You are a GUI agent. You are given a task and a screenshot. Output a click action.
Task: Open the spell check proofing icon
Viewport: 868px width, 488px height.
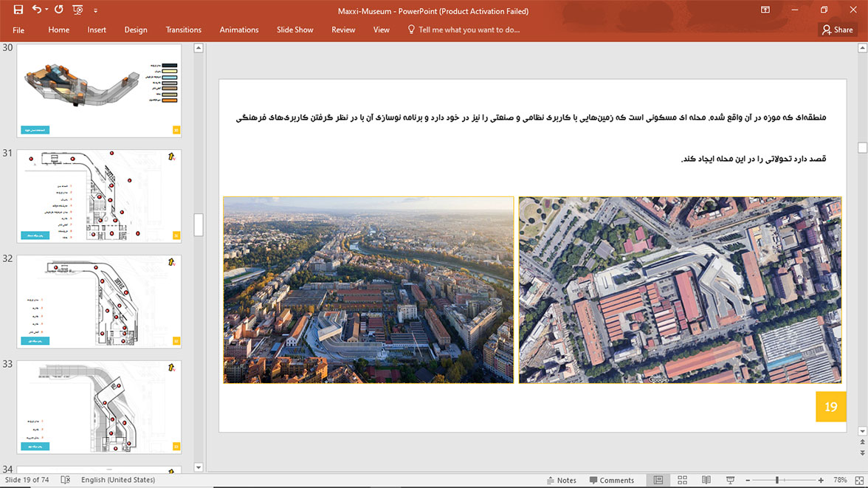(65, 480)
